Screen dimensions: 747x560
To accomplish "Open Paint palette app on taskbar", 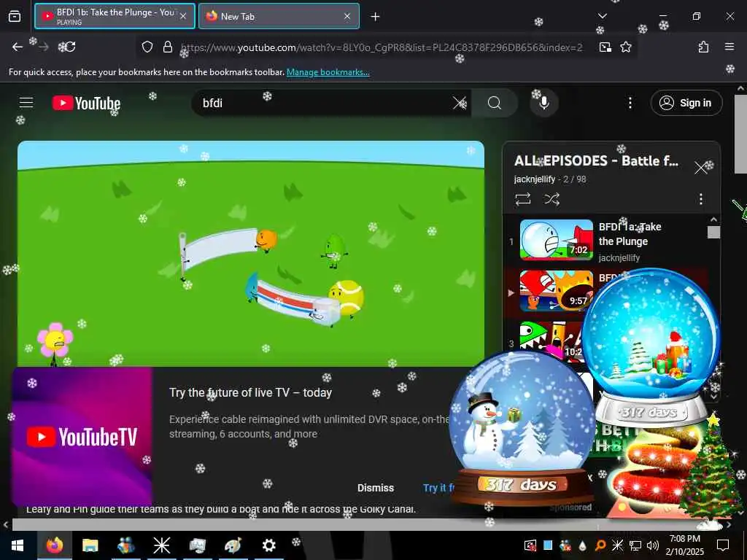I will coord(233,545).
